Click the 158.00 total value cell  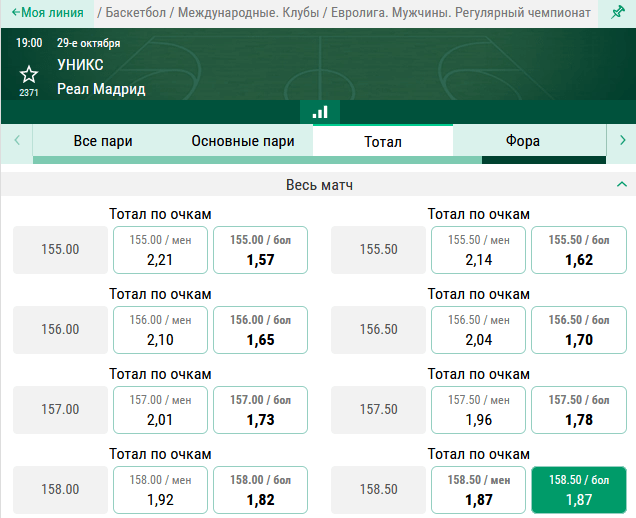(x=60, y=489)
